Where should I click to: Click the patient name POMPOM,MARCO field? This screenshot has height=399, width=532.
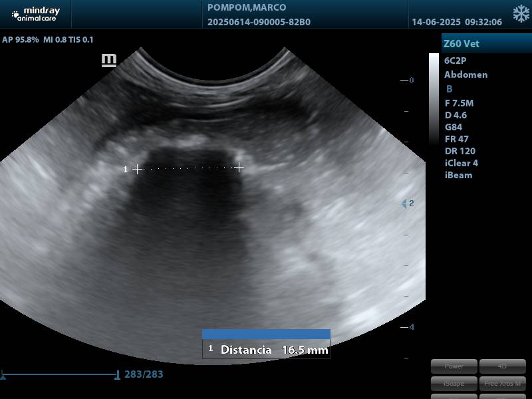pyautogui.click(x=247, y=8)
